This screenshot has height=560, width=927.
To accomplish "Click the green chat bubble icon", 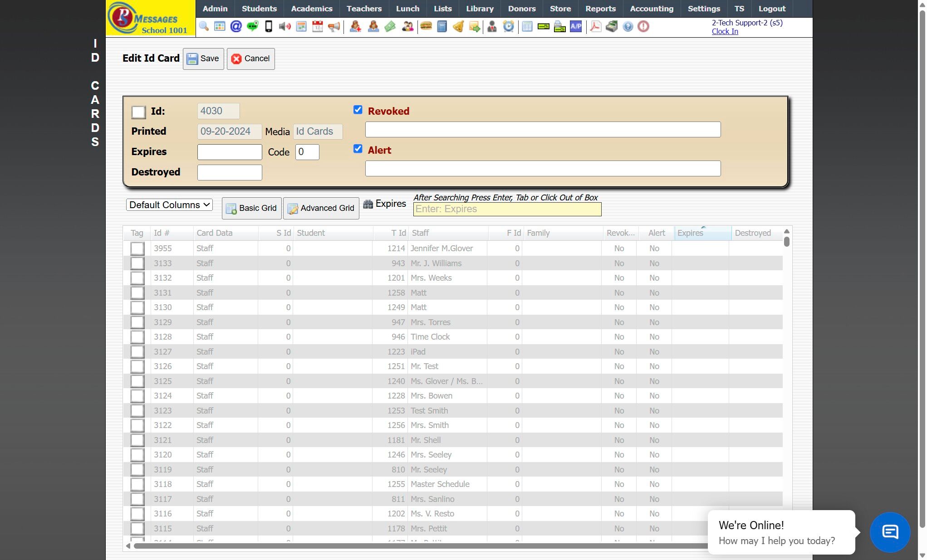I will pos(252,27).
